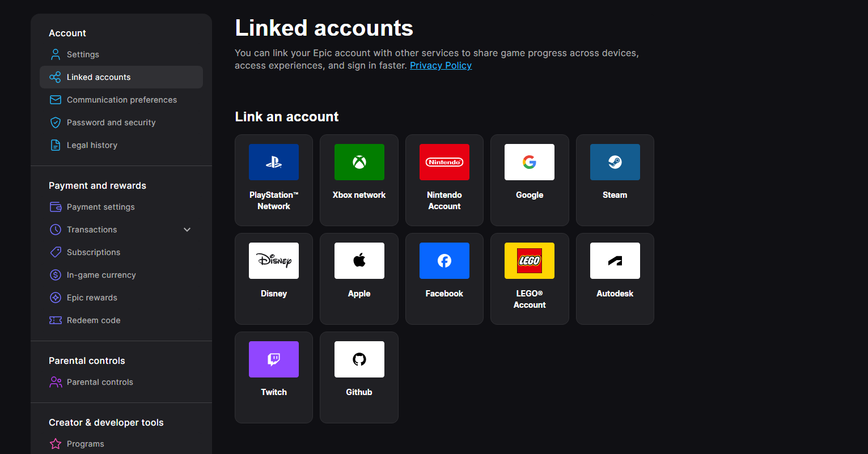Click the purple Twitch logo icon
The image size is (868, 454).
point(274,359)
